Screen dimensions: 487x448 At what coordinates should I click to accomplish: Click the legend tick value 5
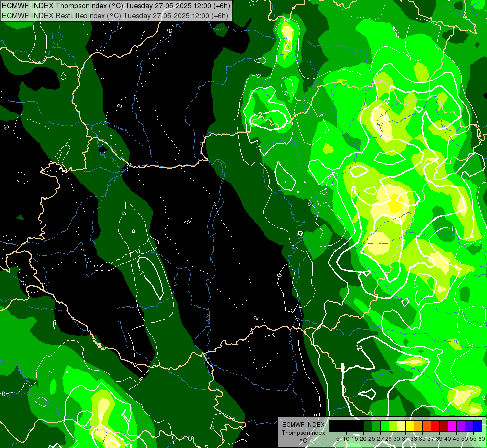pyautogui.click(x=338, y=439)
